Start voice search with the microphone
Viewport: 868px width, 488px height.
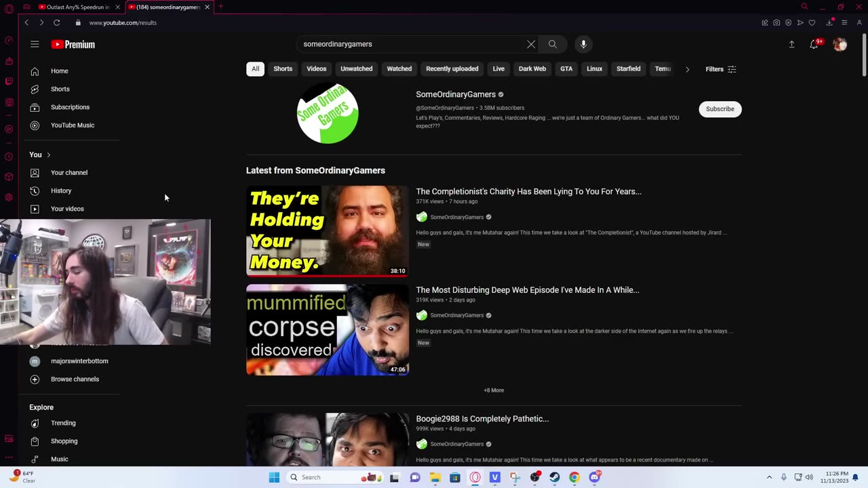tap(583, 44)
